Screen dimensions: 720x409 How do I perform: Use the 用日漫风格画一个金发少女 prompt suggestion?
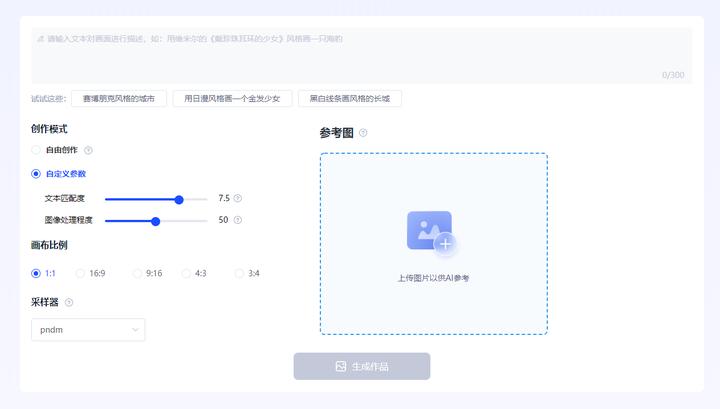pyautogui.click(x=232, y=98)
